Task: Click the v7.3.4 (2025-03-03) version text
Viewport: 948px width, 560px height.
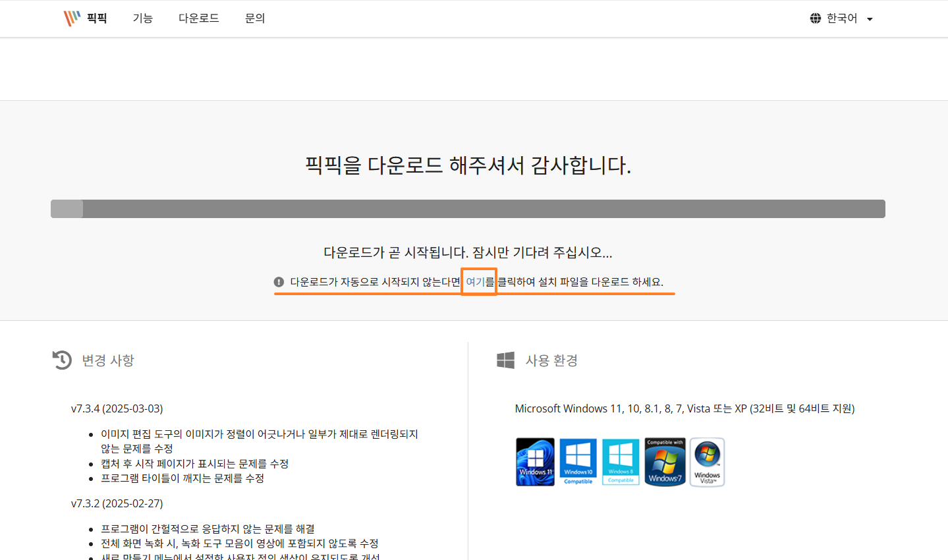Action: click(117, 408)
